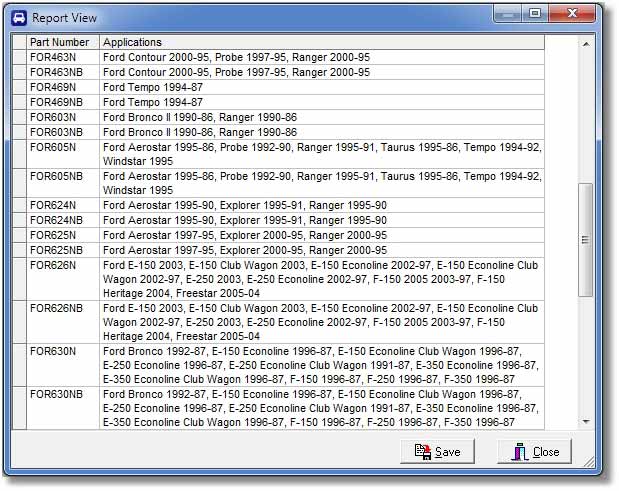Click Ford Tempo 1994-87 for FOR469NB

(152, 102)
